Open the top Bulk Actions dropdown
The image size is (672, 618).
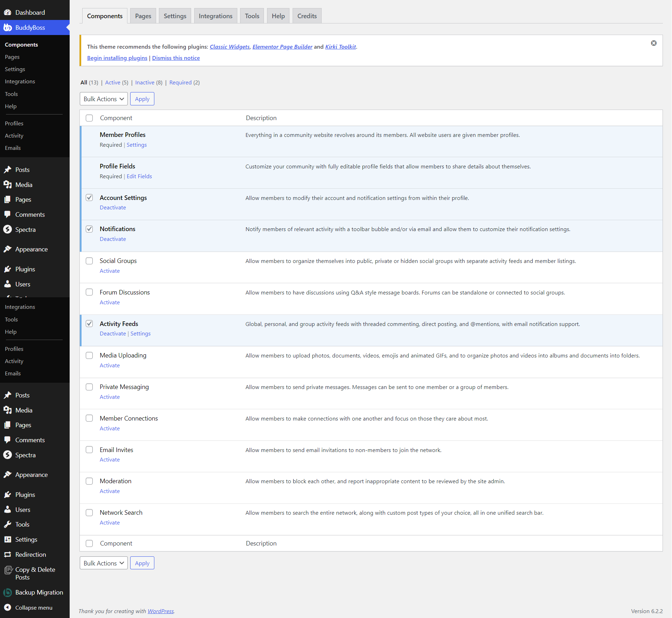click(x=104, y=99)
